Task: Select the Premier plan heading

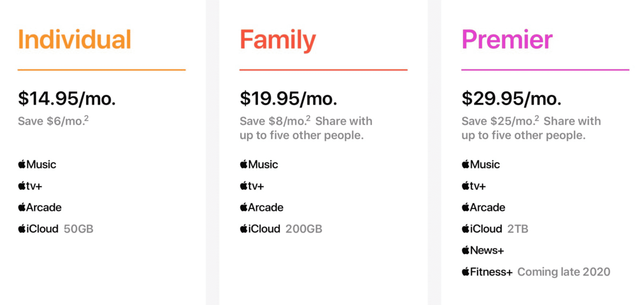Action: coord(507,39)
